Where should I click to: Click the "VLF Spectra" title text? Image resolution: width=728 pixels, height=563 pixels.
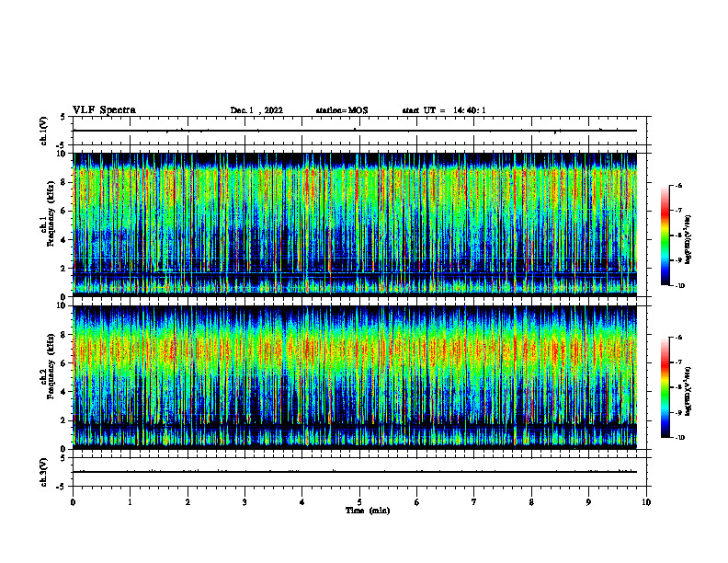pos(104,110)
